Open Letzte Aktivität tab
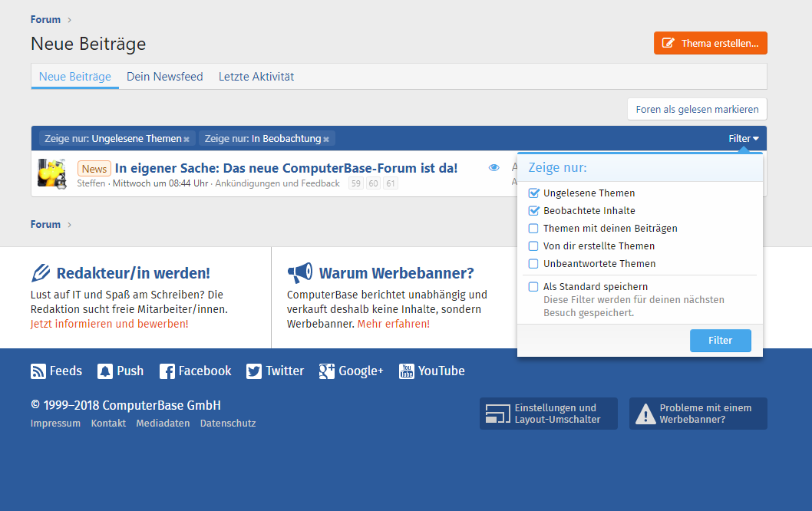 pyautogui.click(x=256, y=77)
